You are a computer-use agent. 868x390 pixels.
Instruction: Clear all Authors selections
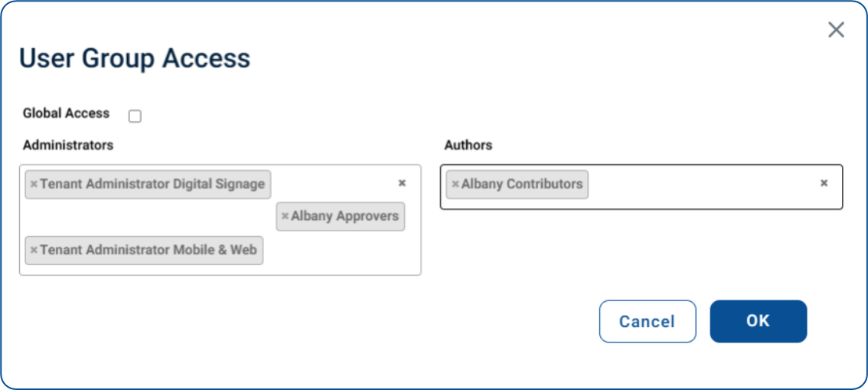tap(824, 183)
